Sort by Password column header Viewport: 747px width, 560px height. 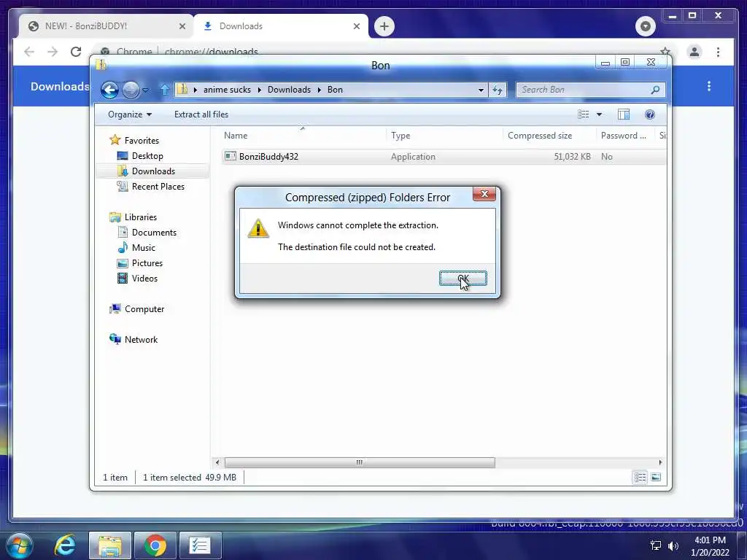click(x=625, y=136)
